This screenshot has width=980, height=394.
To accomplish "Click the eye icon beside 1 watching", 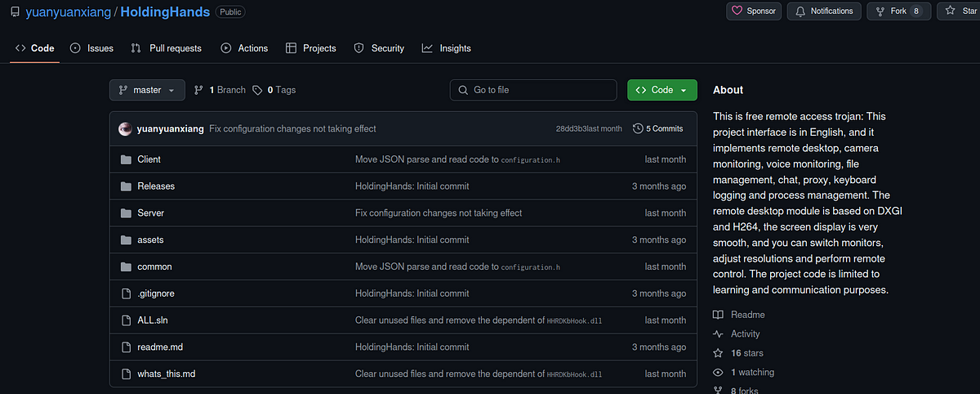I will (718, 372).
